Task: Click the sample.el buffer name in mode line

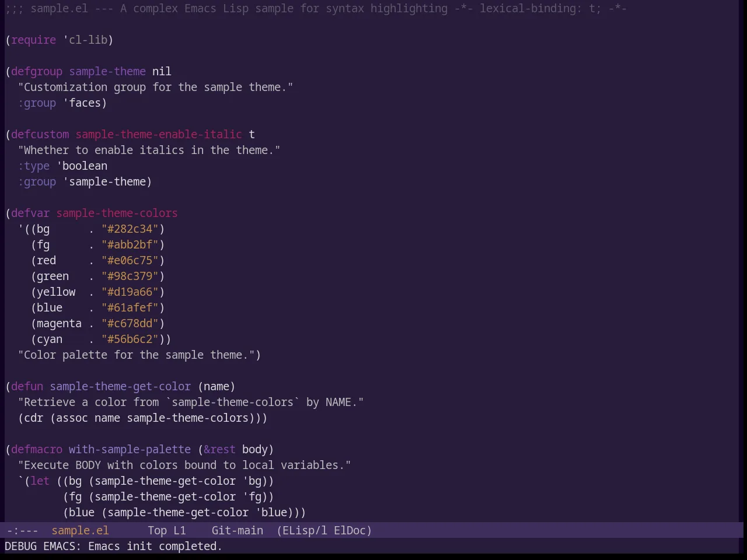Action: tap(80, 530)
